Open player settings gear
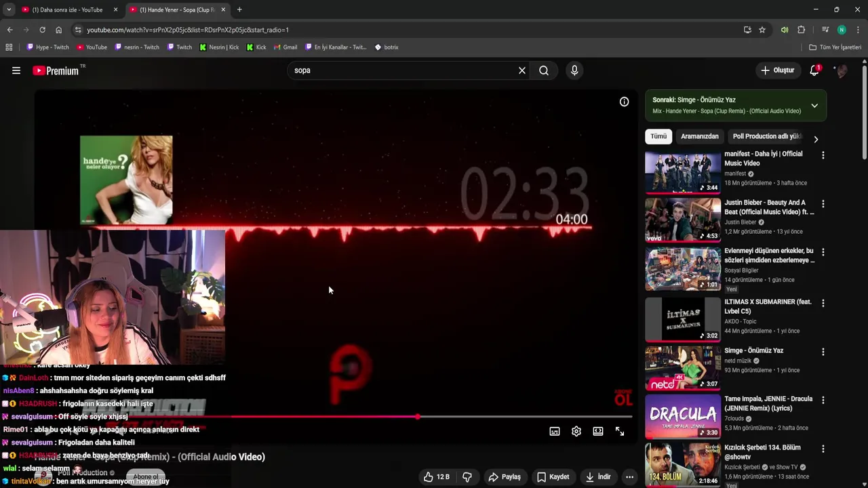Screen dimensions: 868x488 tap(576, 431)
